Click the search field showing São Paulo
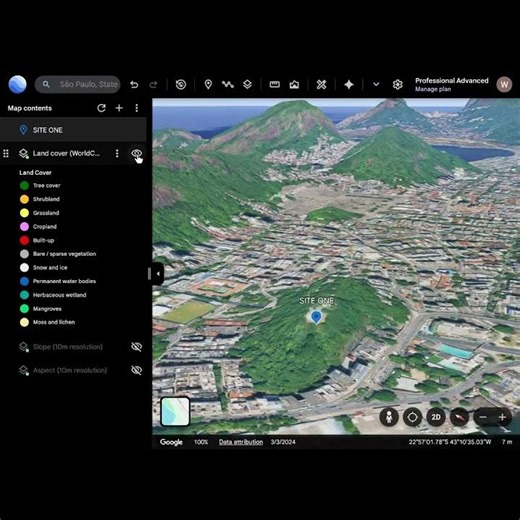520x520 pixels. (x=77, y=84)
